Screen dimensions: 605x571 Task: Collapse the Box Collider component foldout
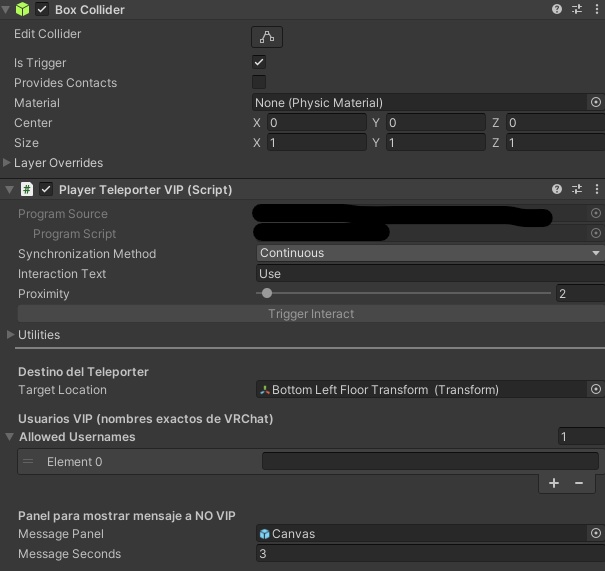6,9
